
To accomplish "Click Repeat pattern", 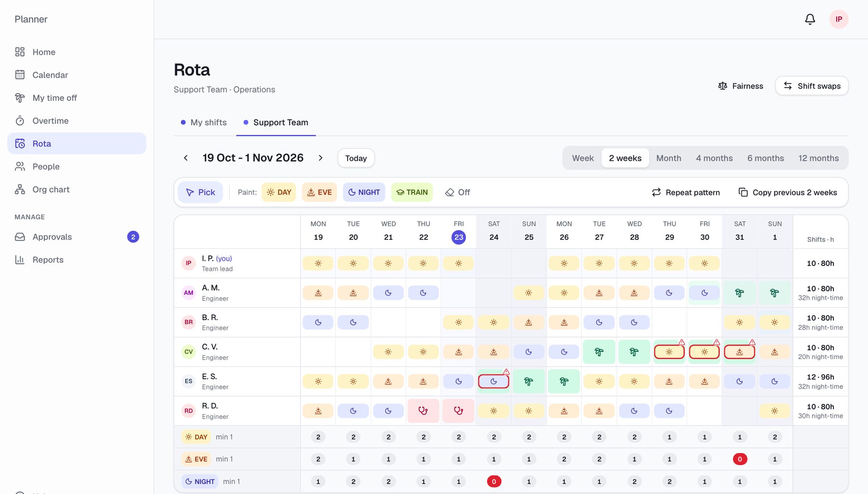I will pos(686,192).
